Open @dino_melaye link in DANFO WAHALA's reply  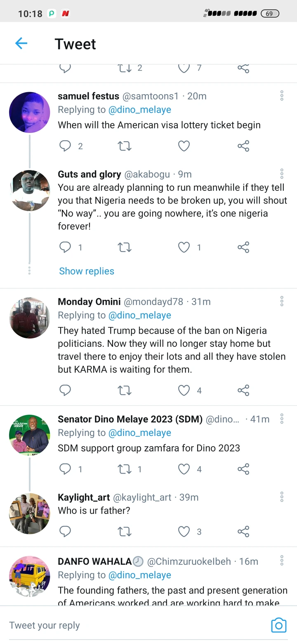coord(139,575)
